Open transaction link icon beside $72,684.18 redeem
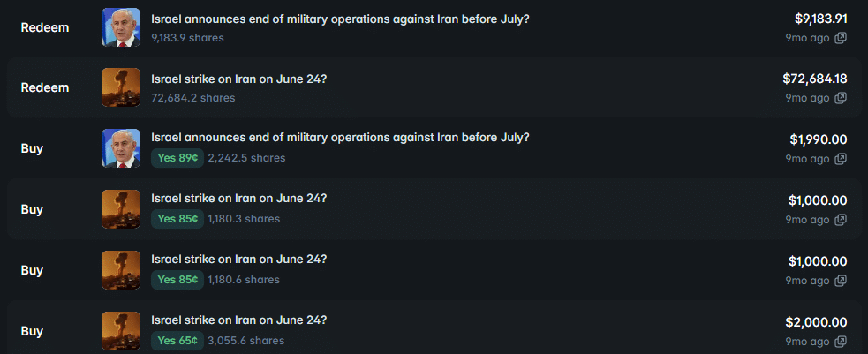The image size is (868, 354). coord(842,98)
